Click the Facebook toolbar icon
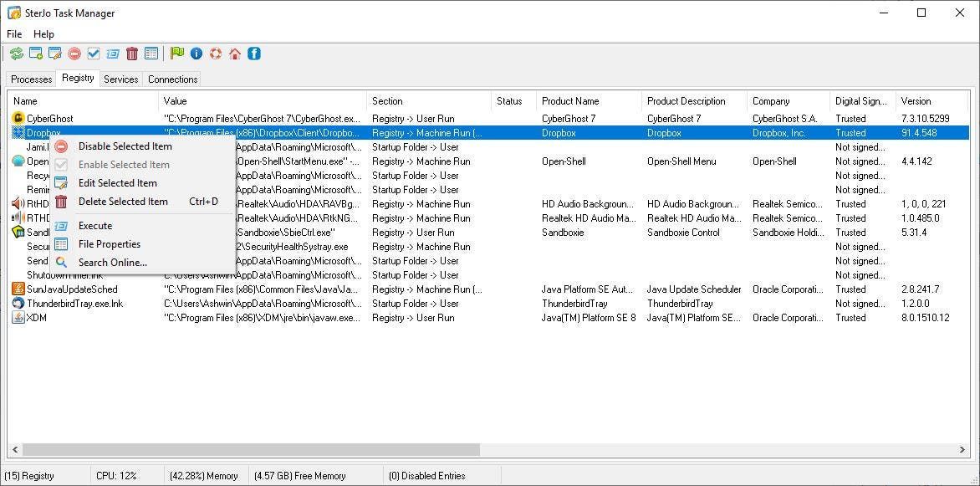Screen dimensions: 980x486 point(253,54)
